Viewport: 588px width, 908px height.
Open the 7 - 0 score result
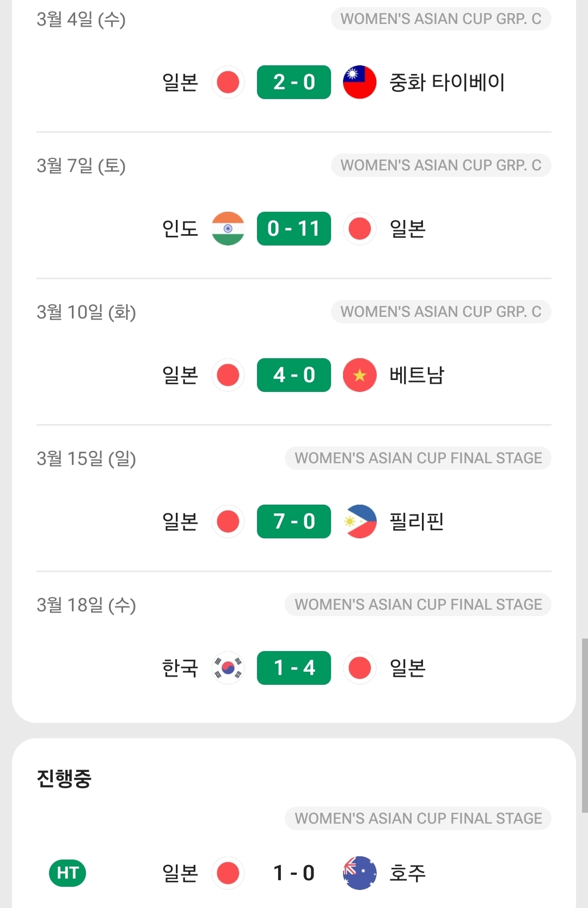[294, 522]
